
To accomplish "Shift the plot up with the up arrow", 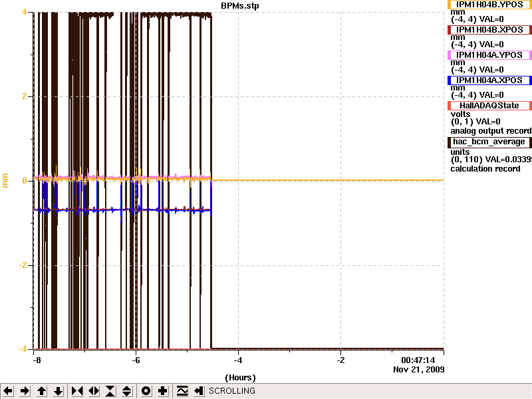I will coord(41,391).
